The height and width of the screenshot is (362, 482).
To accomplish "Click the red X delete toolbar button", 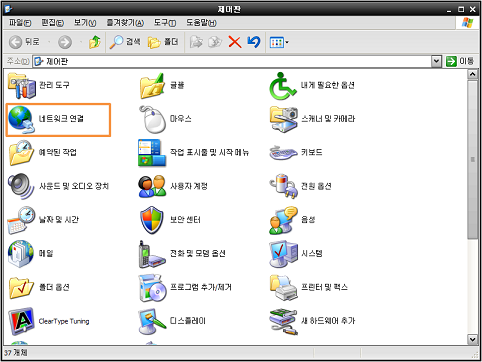I will (x=235, y=42).
